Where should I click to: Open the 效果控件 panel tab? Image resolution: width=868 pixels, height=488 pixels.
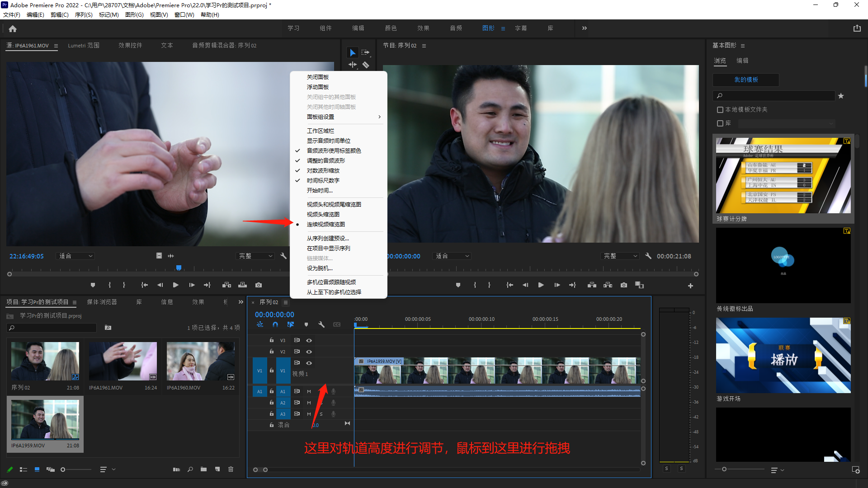pyautogui.click(x=130, y=45)
